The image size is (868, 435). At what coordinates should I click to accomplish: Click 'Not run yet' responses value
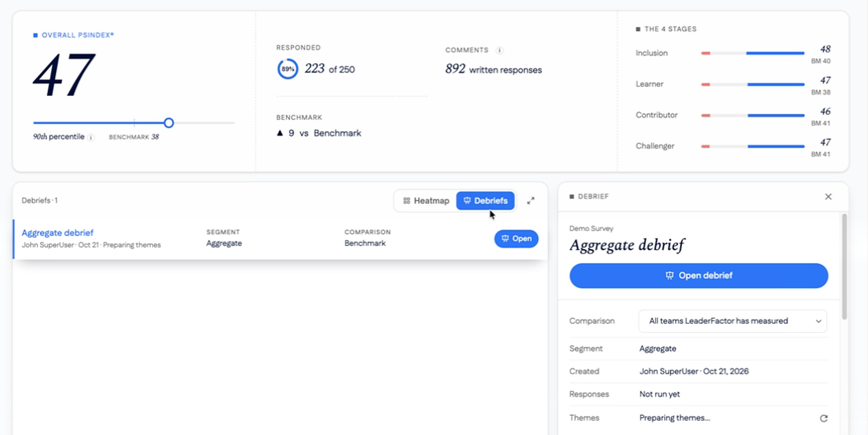click(659, 394)
